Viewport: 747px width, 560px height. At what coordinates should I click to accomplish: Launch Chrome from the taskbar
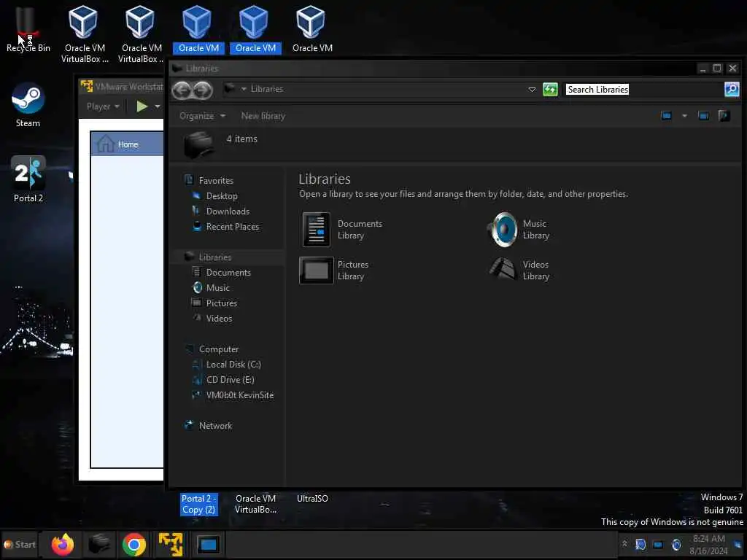coord(134,544)
